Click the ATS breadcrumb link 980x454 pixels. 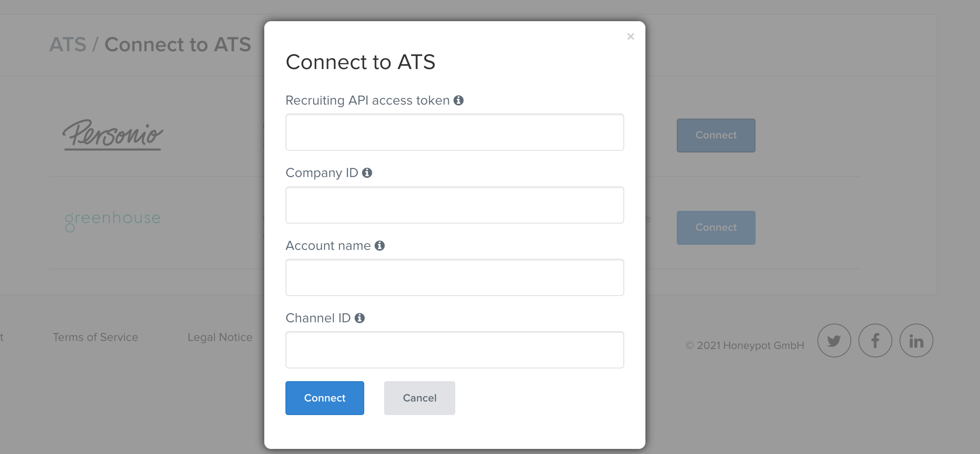click(x=67, y=44)
